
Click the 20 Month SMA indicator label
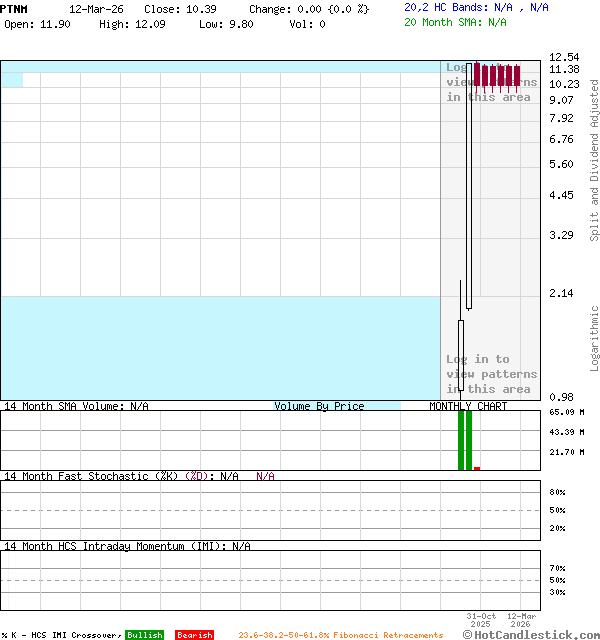pyautogui.click(x=455, y=21)
